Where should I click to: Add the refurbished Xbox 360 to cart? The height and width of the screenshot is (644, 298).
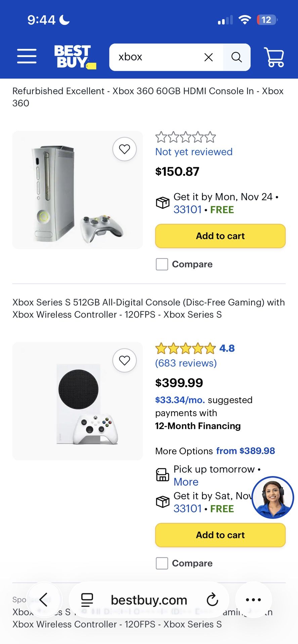(220, 236)
